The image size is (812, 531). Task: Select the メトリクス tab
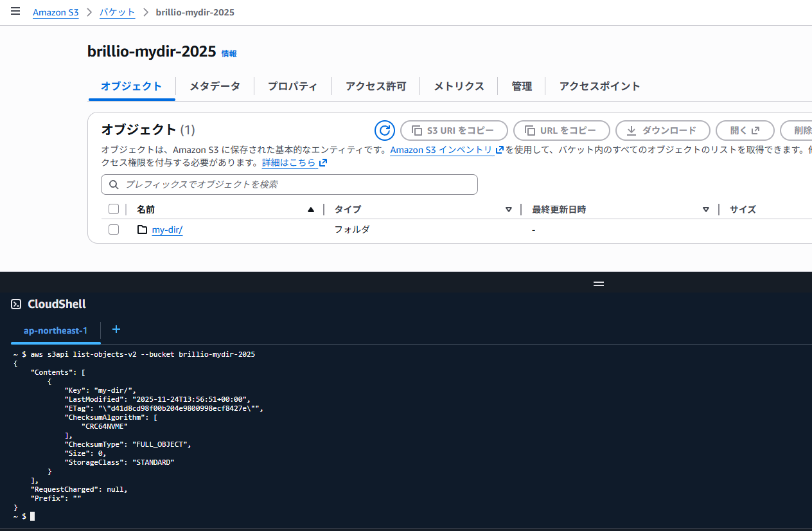point(459,85)
